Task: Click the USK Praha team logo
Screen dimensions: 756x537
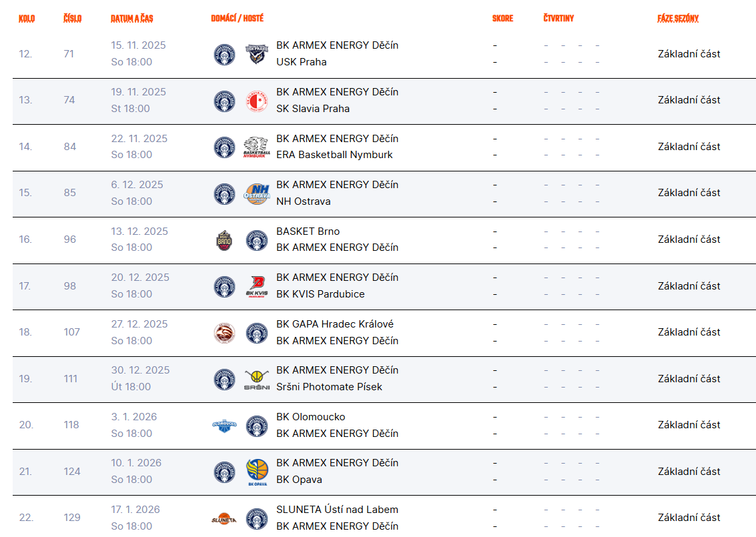Action: pyautogui.click(x=256, y=54)
